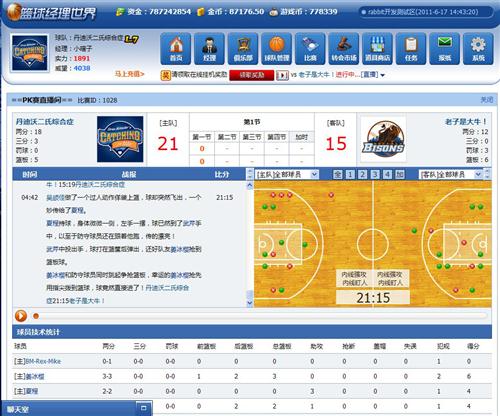
Task: Open the 任务 clipboard icon
Action: [x=411, y=49]
